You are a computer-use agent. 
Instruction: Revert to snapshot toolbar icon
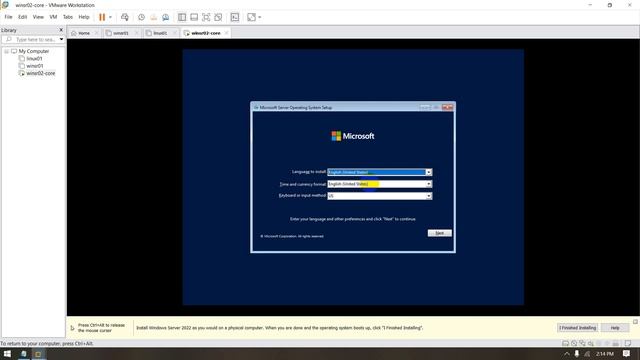coord(153,17)
